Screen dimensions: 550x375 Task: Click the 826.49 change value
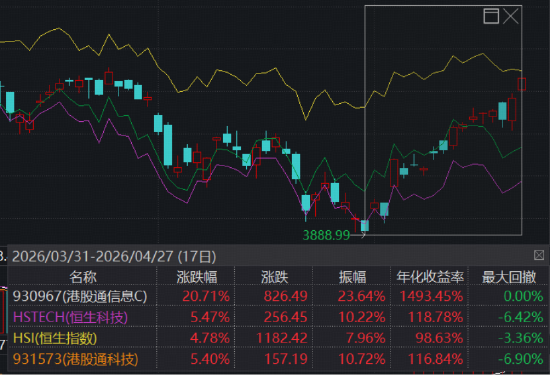click(x=286, y=296)
